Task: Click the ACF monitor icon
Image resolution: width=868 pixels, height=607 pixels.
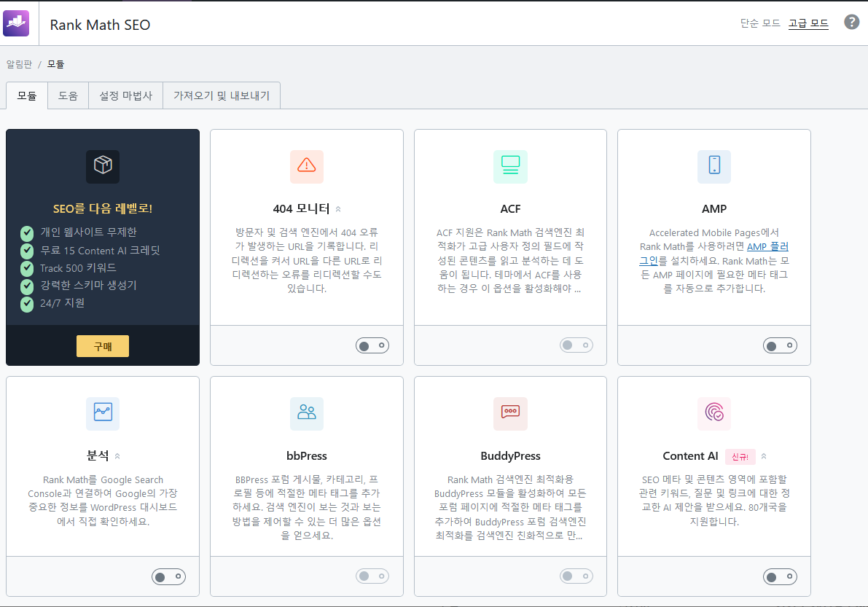Action: (510, 166)
